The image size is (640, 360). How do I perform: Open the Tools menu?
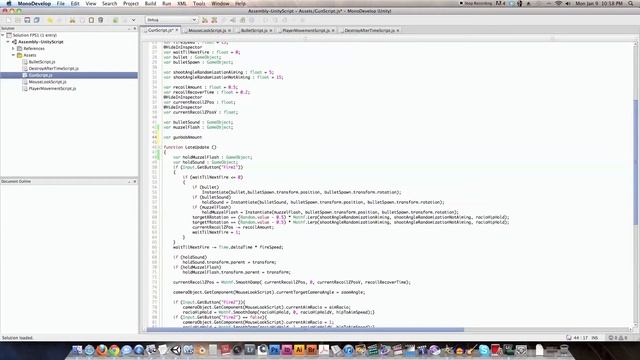click(x=199, y=3)
